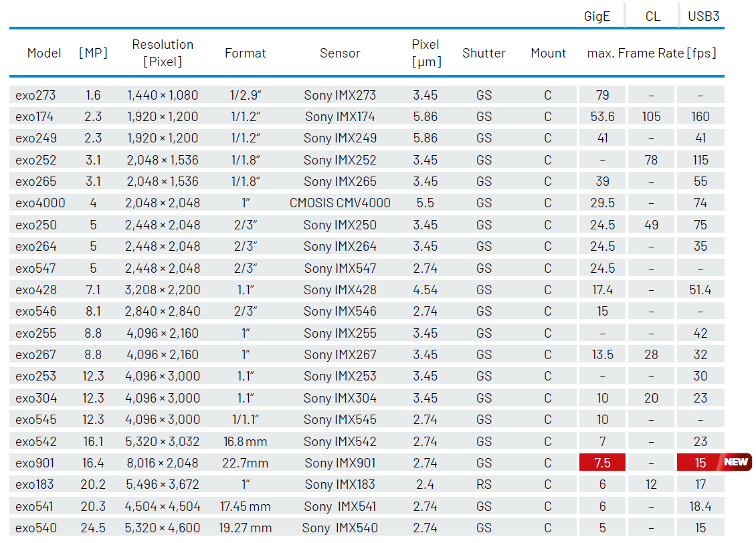
Task: Click the 2,840 × 2,840 resolution cell
Action: (x=163, y=311)
